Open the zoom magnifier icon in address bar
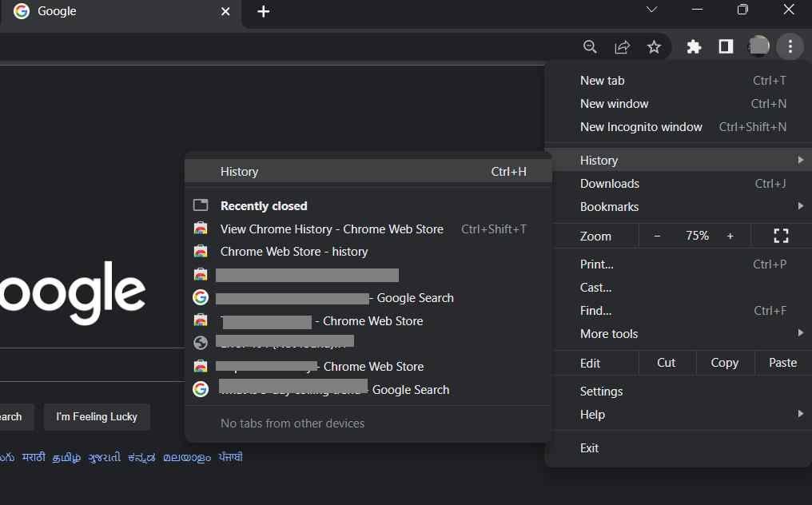 (590, 47)
